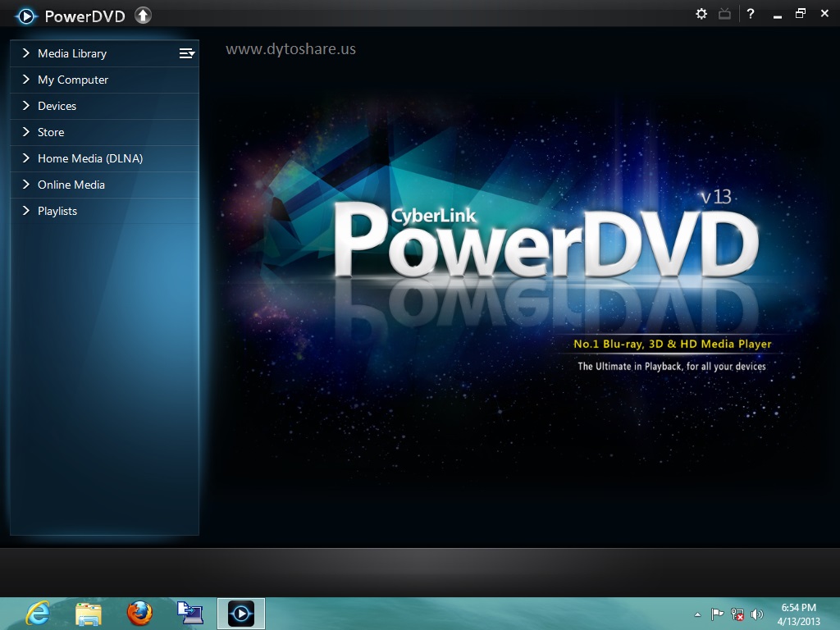Click the PowerDVD taskbar button

click(241, 614)
